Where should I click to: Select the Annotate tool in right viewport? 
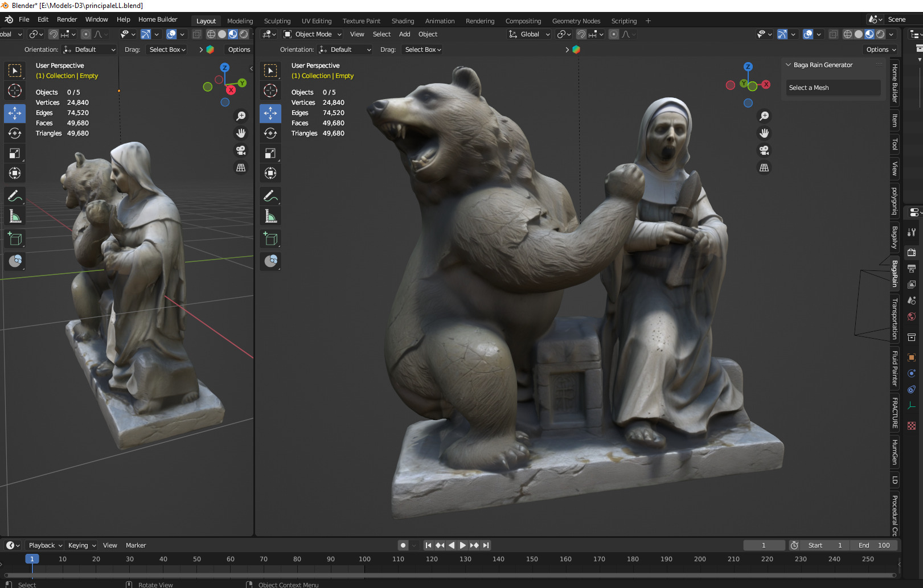click(x=270, y=196)
